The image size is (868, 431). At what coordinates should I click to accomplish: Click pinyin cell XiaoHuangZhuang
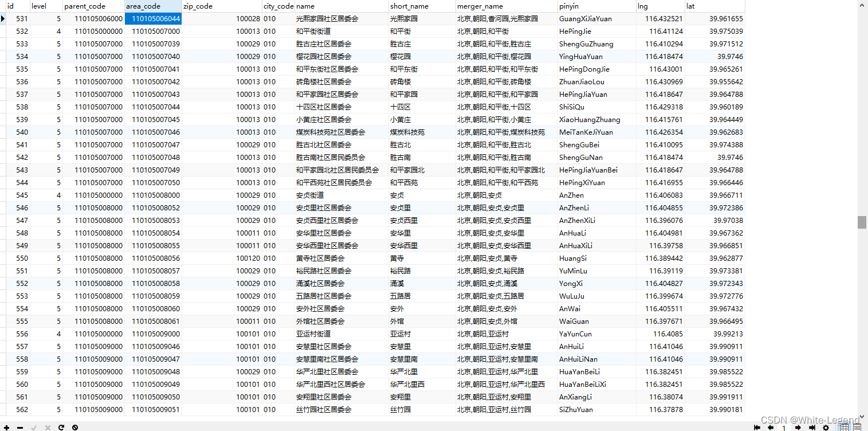(597, 120)
